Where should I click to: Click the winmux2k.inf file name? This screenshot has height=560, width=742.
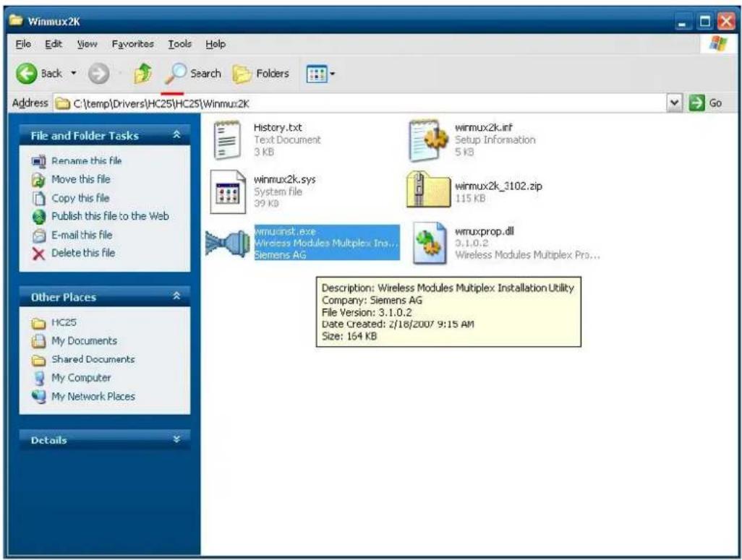tap(484, 128)
